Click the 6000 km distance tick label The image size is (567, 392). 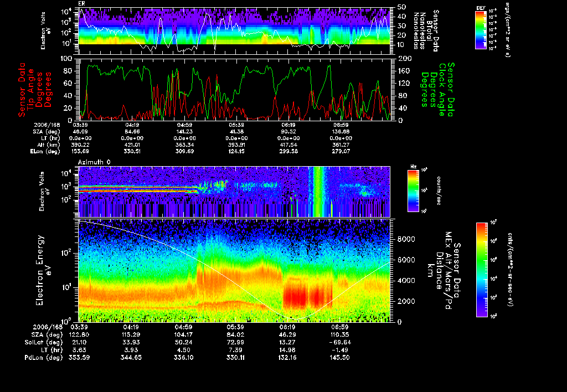(x=406, y=260)
